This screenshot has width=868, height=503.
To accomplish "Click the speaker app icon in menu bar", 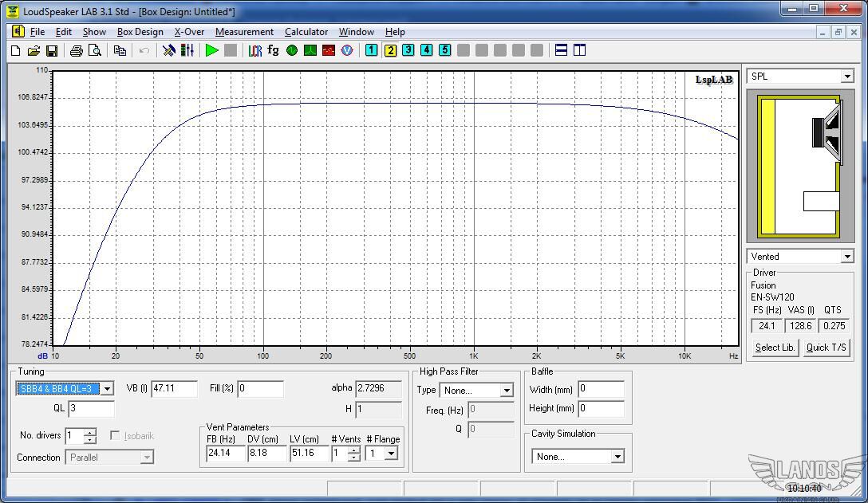I will 18,32.
